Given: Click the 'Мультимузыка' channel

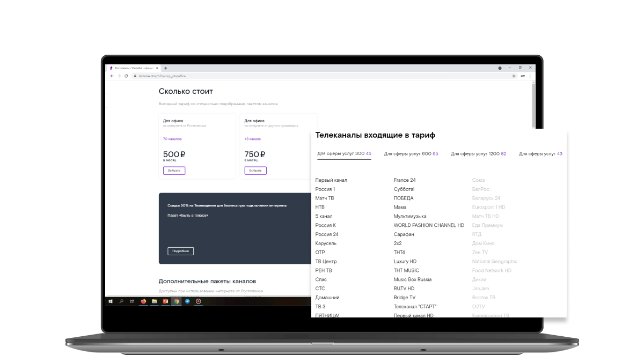Looking at the screenshot, I should 410,216.
